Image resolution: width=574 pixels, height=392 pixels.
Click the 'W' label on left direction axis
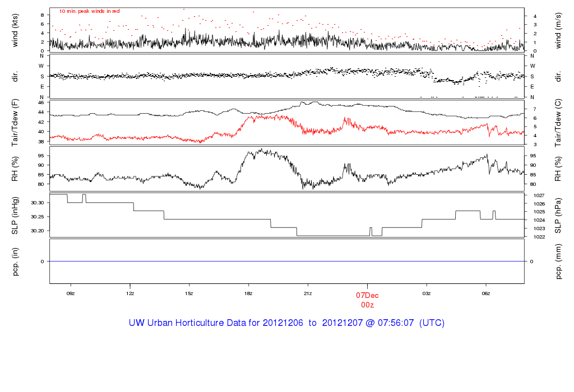coord(41,66)
